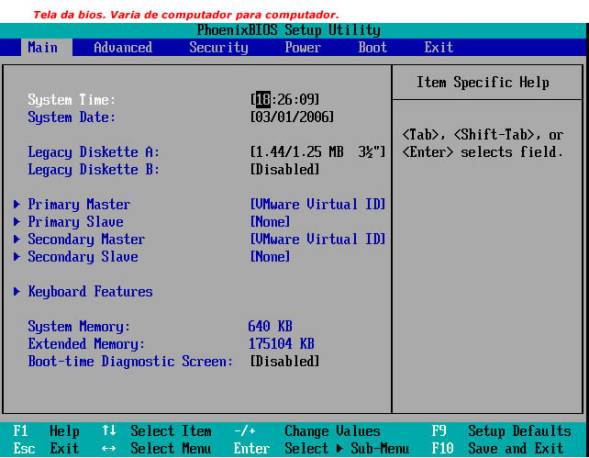This screenshot has height=458, width=589.
Task: Select Secondary Slave None value
Action: pos(270,257)
